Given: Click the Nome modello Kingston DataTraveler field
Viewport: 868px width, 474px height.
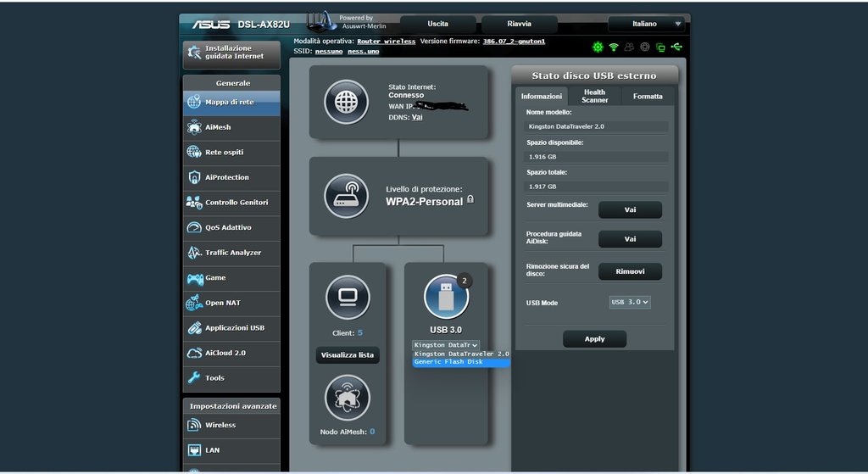Looking at the screenshot, I should [x=596, y=126].
